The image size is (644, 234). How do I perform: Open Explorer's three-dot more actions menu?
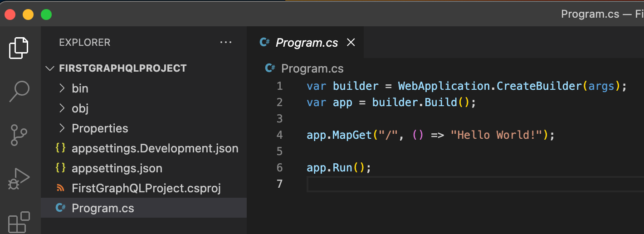[225, 43]
